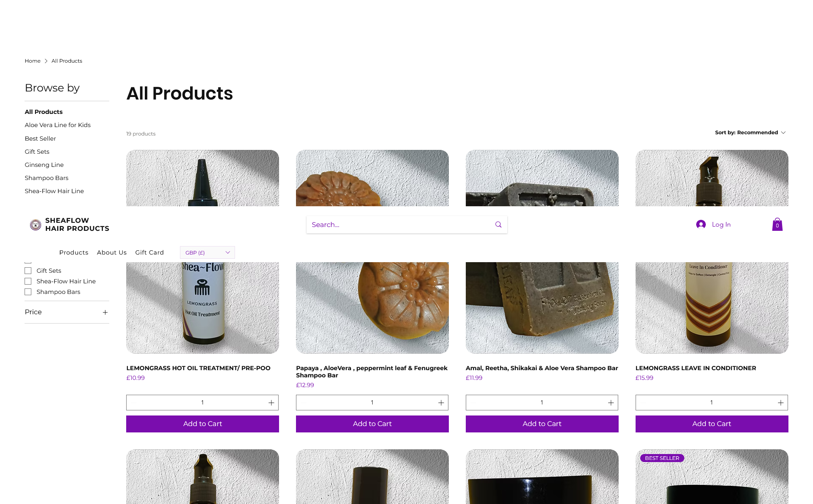The height and width of the screenshot is (504, 813).
Task: Open the About Us menu item
Action: coord(112,252)
